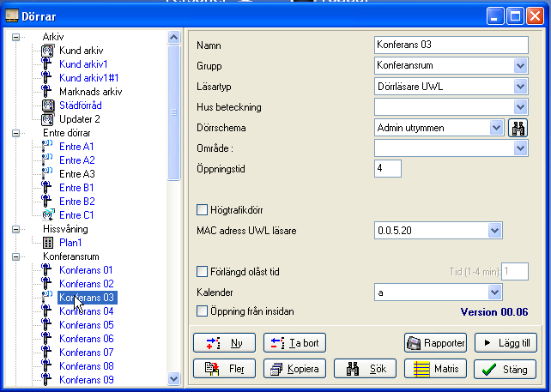Select Marknads arkiv in the tree
This screenshot has height=392, width=551.
91,92
